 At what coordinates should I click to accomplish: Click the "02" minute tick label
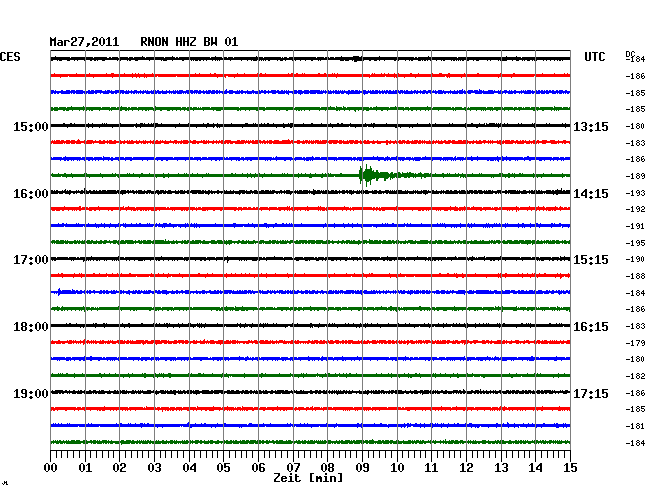coord(119,468)
